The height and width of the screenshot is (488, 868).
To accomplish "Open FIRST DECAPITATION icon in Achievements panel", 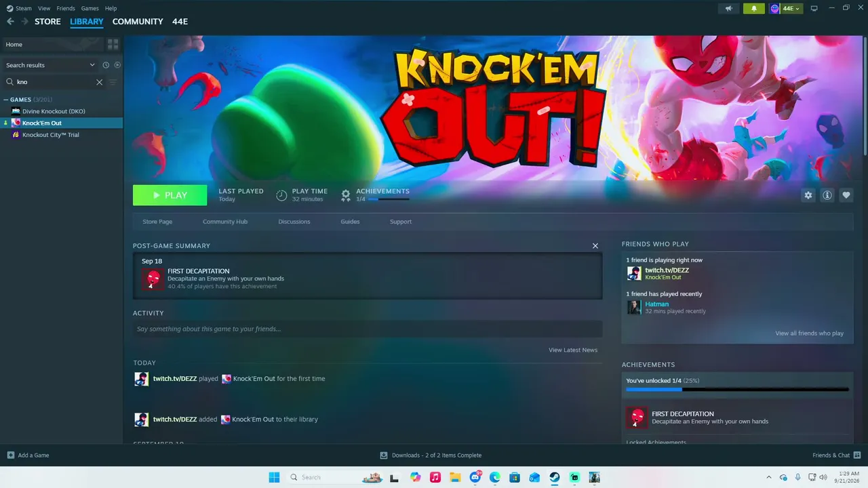I will click(x=637, y=418).
